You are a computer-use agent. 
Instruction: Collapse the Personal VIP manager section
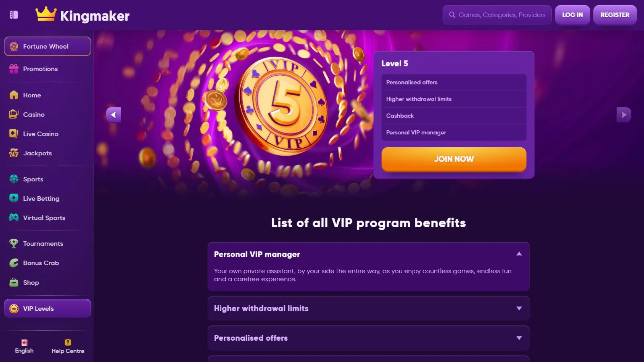point(519,254)
